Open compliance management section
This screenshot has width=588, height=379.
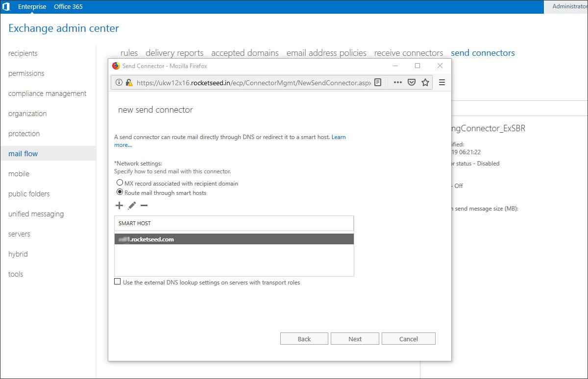[x=48, y=94]
